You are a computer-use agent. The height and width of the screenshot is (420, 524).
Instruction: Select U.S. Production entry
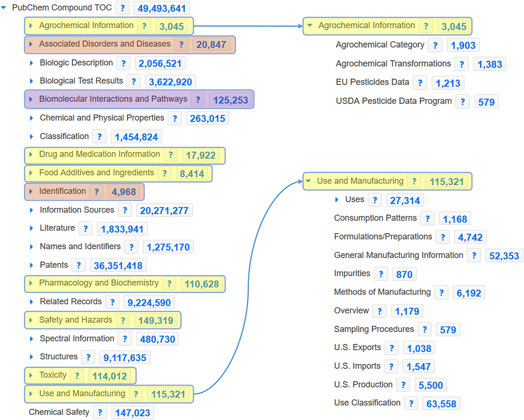(x=363, y=385)
